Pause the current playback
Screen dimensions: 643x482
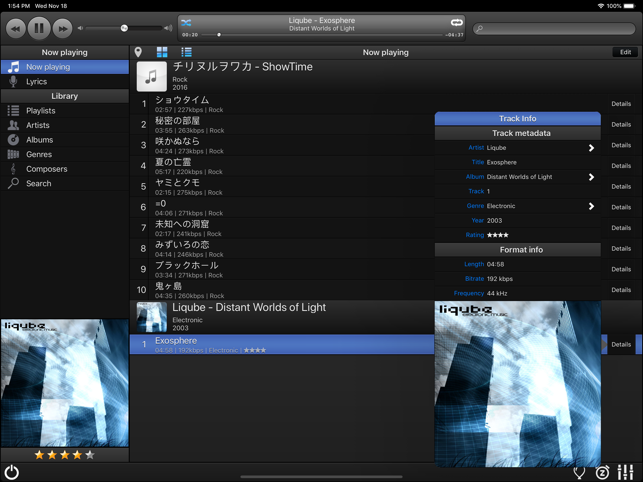click(39, 28)
